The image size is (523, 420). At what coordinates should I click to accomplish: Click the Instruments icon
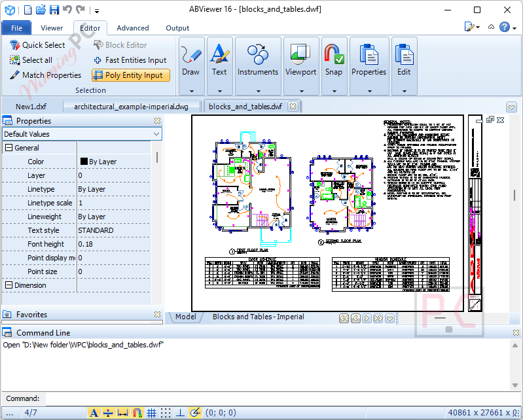(258, 54)
